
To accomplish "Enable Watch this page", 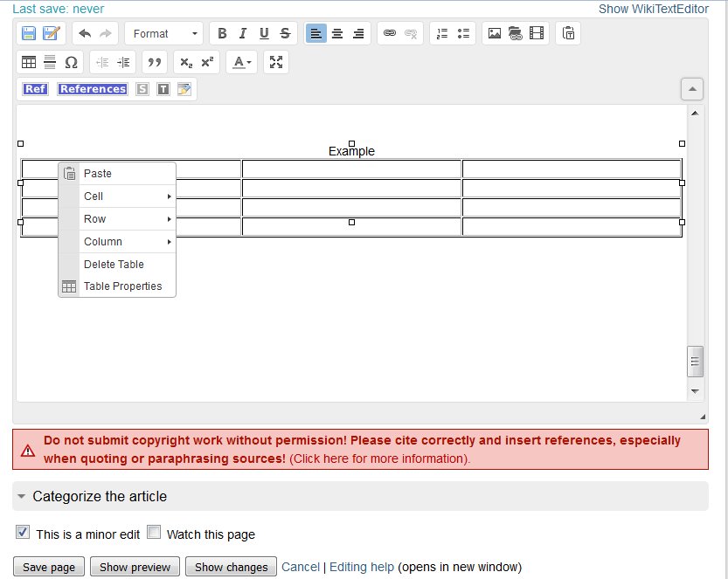I will coord(153,532).
